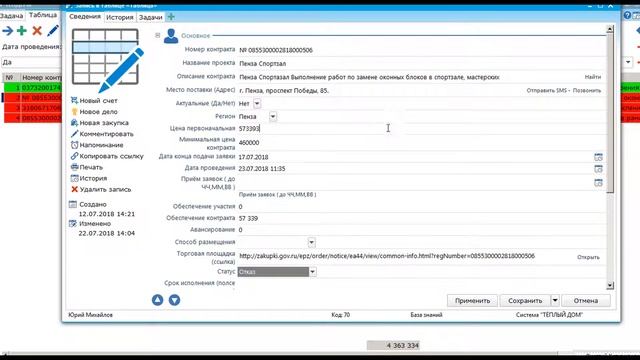This screenshot has width=640, height=360.
Task: Add a new record with the green plus icon
Action: coord(22,31)
